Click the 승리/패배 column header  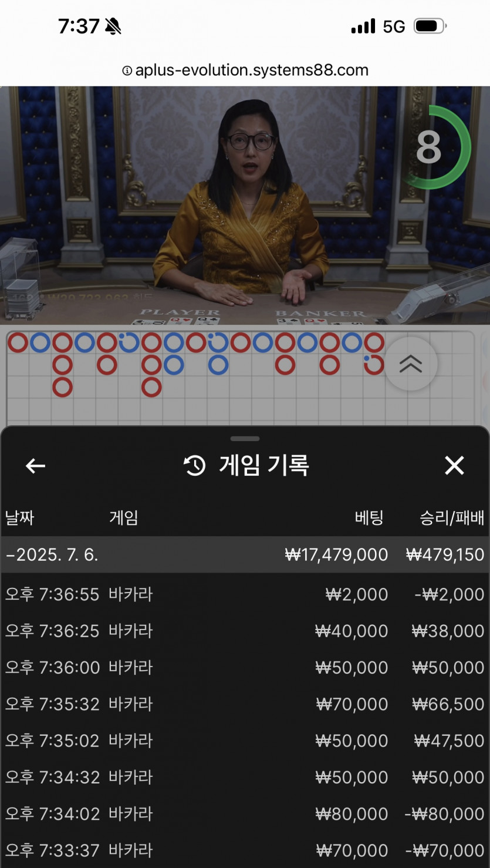(452, 517)
